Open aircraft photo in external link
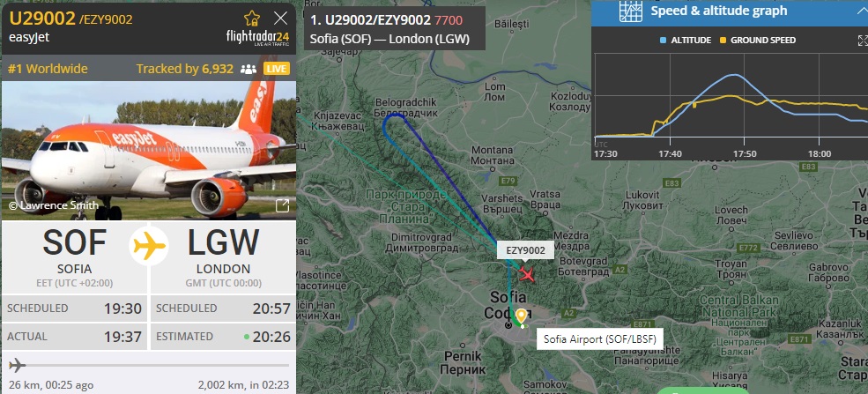868x394 pixels. (x=282, y=206)
